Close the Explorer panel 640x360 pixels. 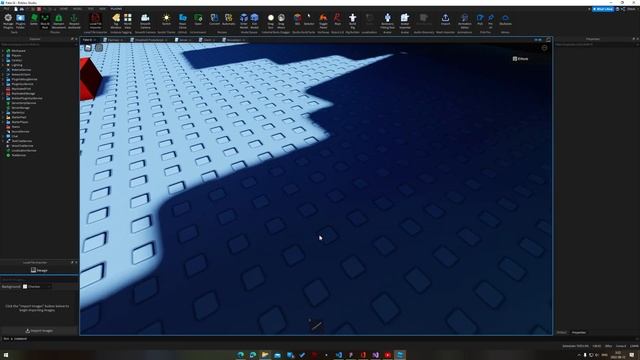[76, 39]
